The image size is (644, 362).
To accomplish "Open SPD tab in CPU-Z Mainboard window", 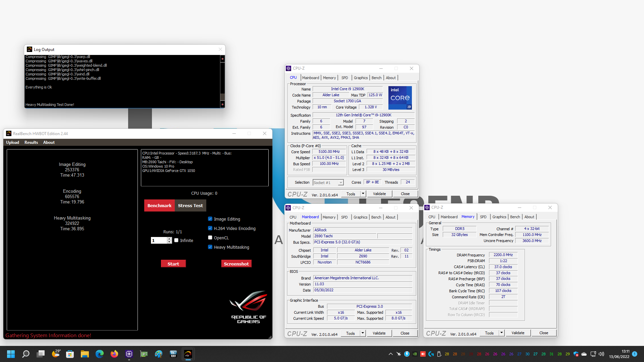I will [344, 217].
